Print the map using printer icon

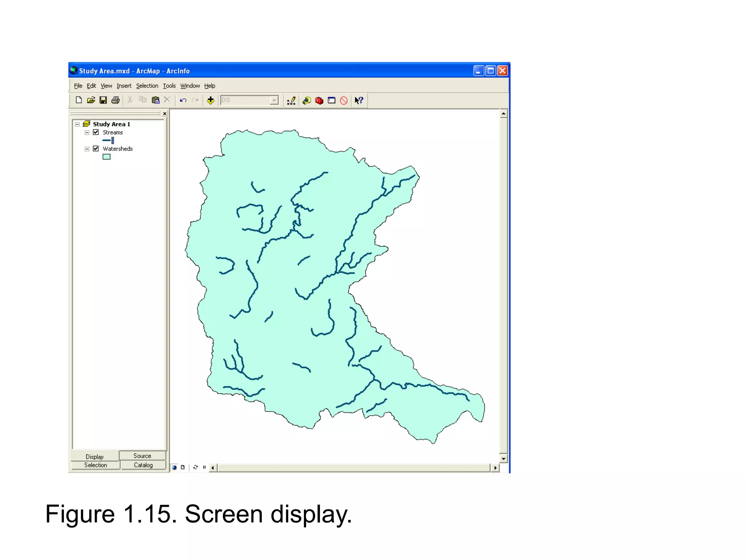(x=116, y=100)
